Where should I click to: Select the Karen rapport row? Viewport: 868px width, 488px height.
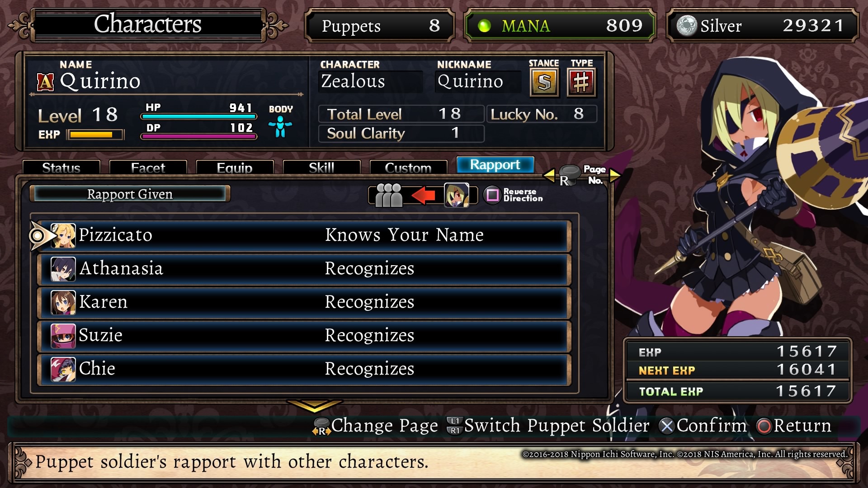304,302
